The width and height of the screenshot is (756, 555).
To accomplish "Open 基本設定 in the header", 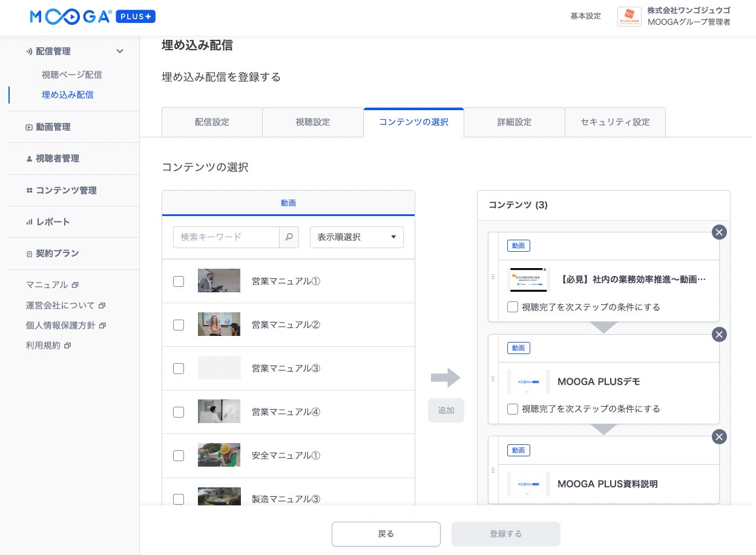I will [585, 16].
